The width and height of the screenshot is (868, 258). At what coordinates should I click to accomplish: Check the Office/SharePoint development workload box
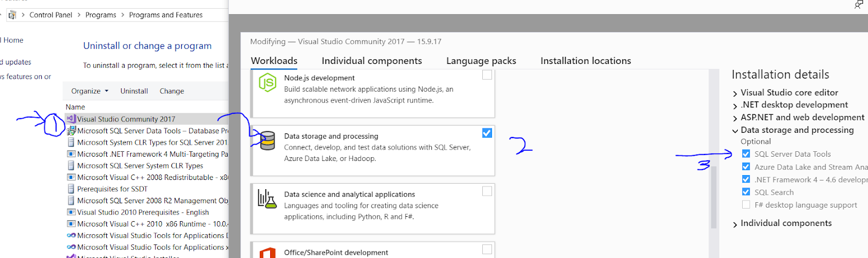tap(487, 249)
